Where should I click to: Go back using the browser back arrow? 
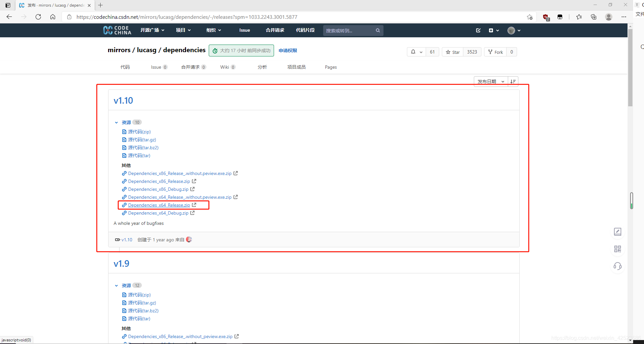(x=9, y=17)
